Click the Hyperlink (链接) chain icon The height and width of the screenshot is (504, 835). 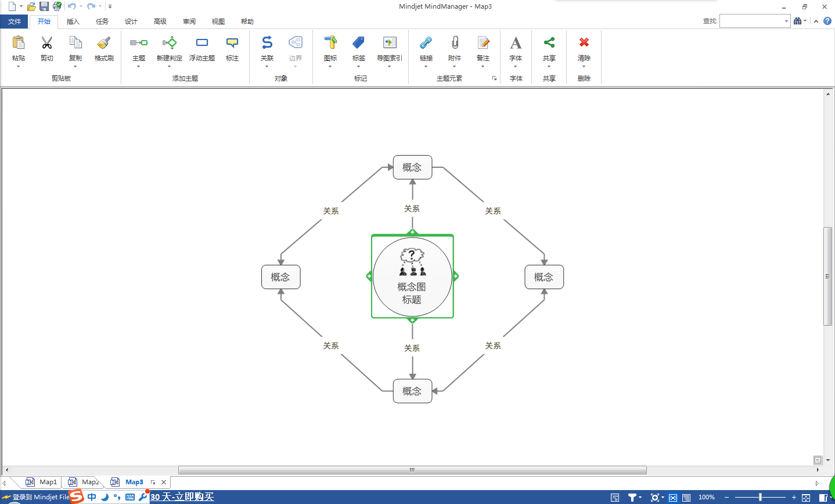click(426, 42)
